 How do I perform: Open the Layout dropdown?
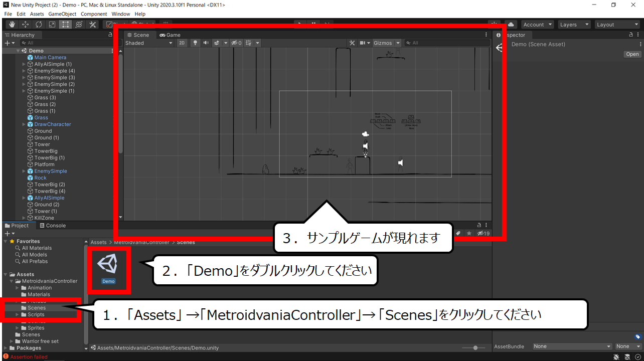(616, 25)
